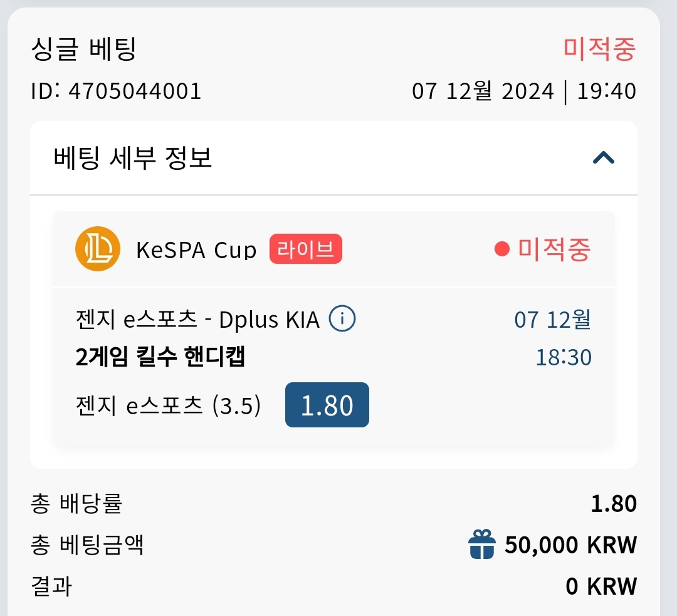Click the 미적중 label in KeSPA row
The image size is (677, 616).
pos(554,249)
